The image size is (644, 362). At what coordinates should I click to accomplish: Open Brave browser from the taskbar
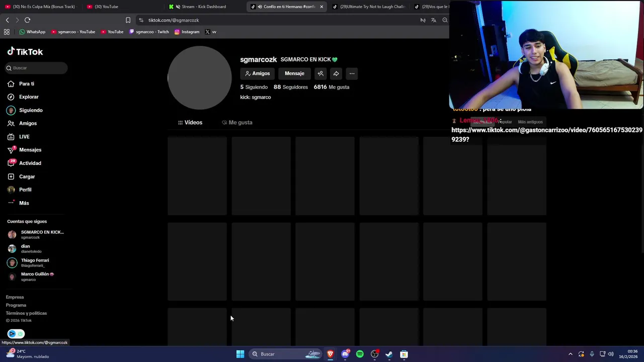point(330,354)
